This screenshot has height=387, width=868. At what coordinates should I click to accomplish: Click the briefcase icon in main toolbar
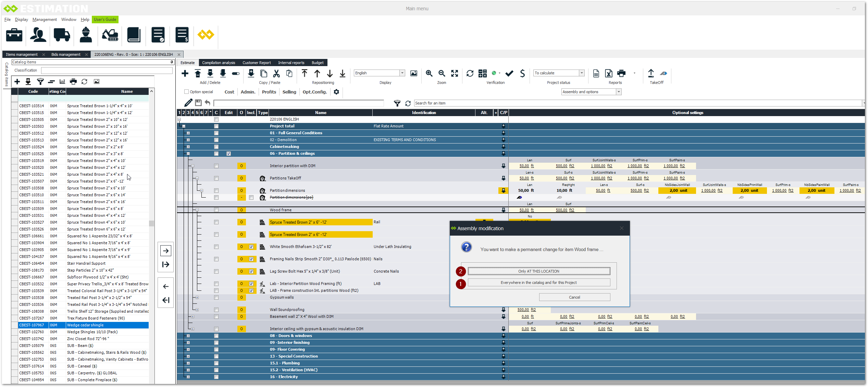[x=14, y=35]
